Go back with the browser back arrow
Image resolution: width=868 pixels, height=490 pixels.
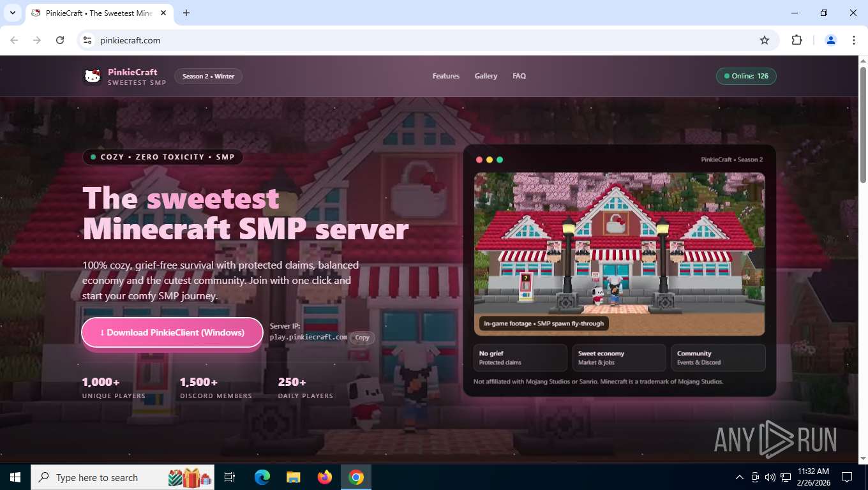(14, 40)
